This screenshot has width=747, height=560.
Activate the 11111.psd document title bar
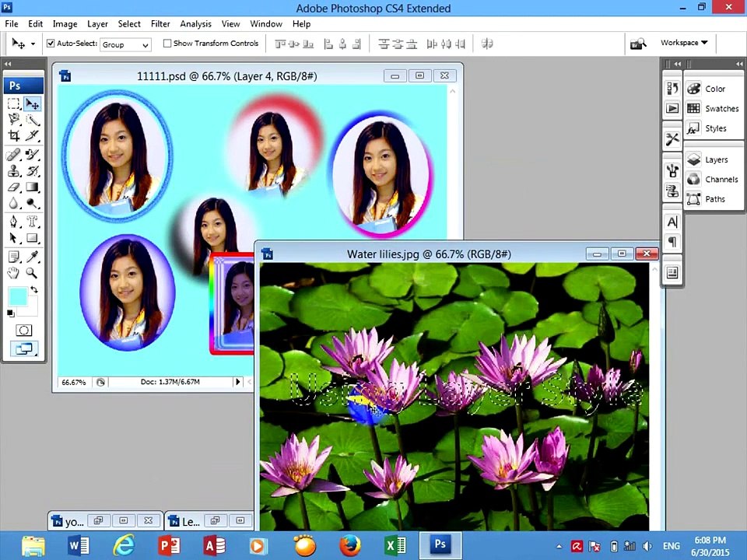(226, 76)
